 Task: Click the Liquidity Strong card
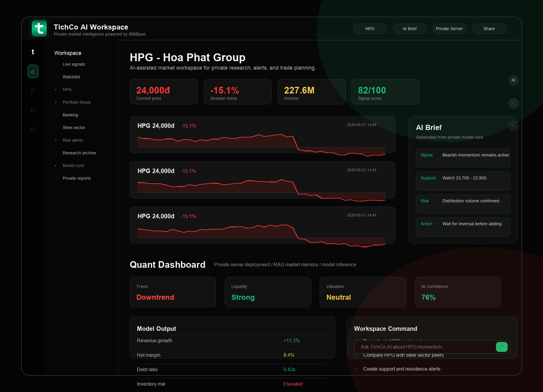pyautogui.click(x=268, y=292)
